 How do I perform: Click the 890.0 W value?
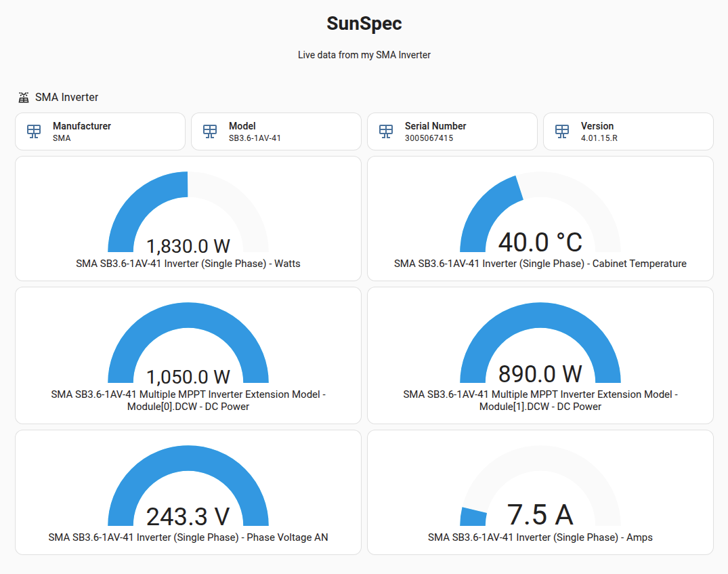point(540,373)
